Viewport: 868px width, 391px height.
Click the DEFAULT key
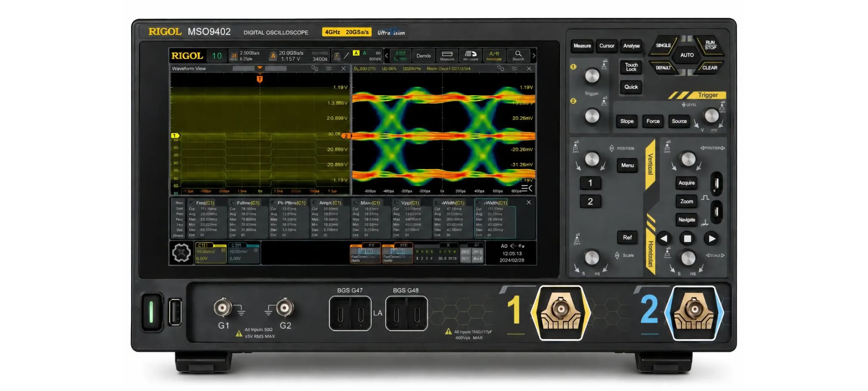coord(664,68)
